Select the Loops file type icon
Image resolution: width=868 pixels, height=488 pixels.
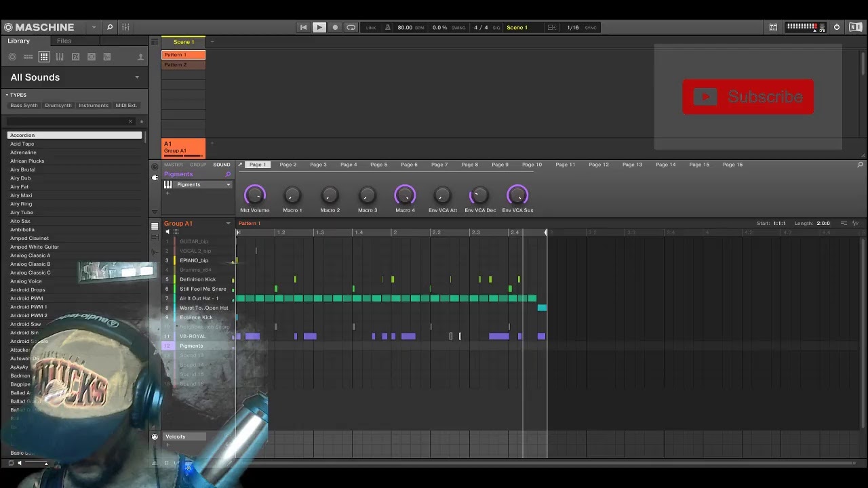[92, 57]
